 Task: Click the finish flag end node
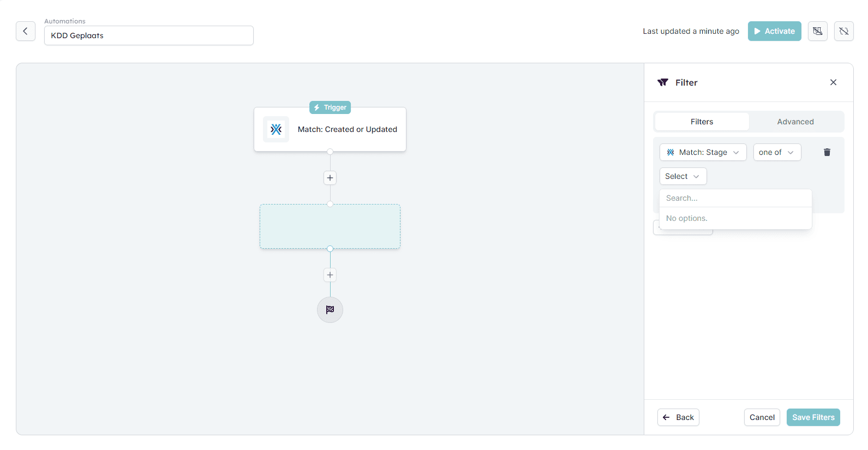330,310
